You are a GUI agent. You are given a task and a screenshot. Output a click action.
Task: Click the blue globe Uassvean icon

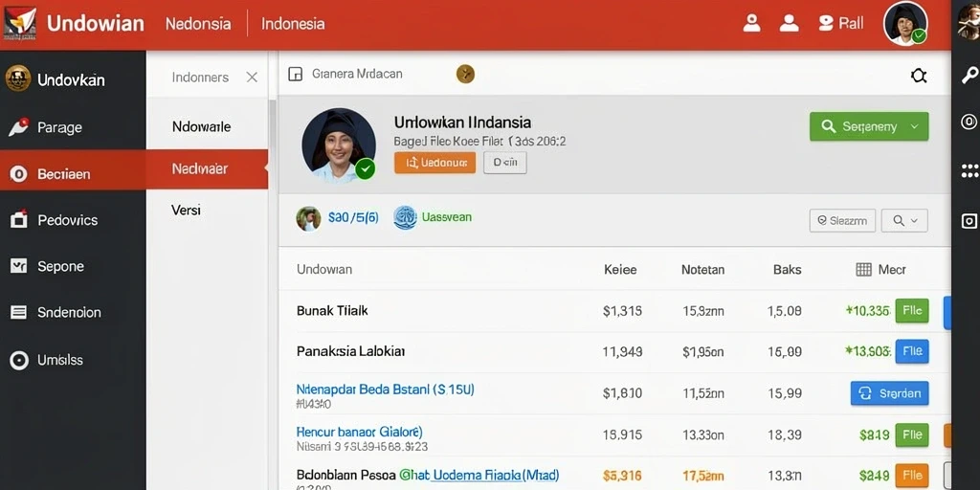405,217
